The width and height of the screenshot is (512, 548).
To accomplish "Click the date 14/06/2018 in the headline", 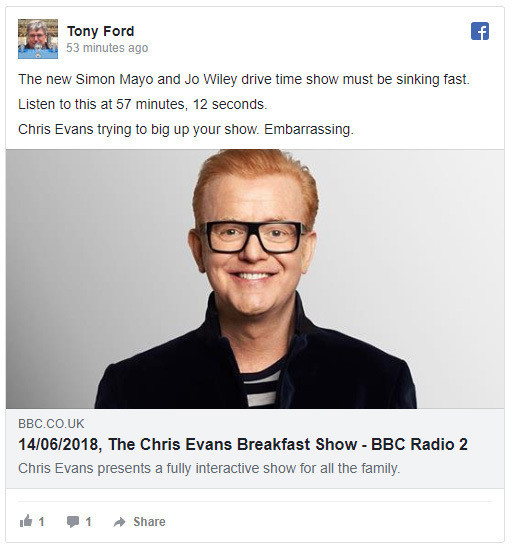I will [x=60, y=445].
